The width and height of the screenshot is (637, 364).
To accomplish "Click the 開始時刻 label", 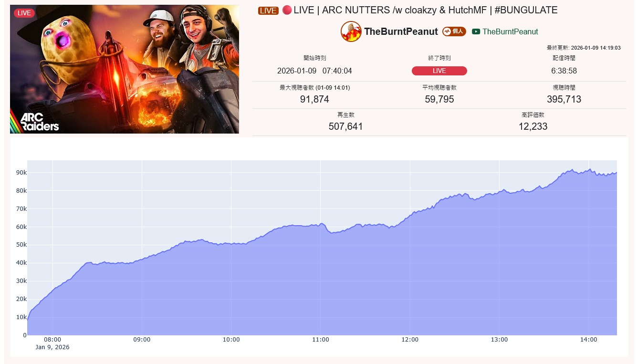I will 314,58.
